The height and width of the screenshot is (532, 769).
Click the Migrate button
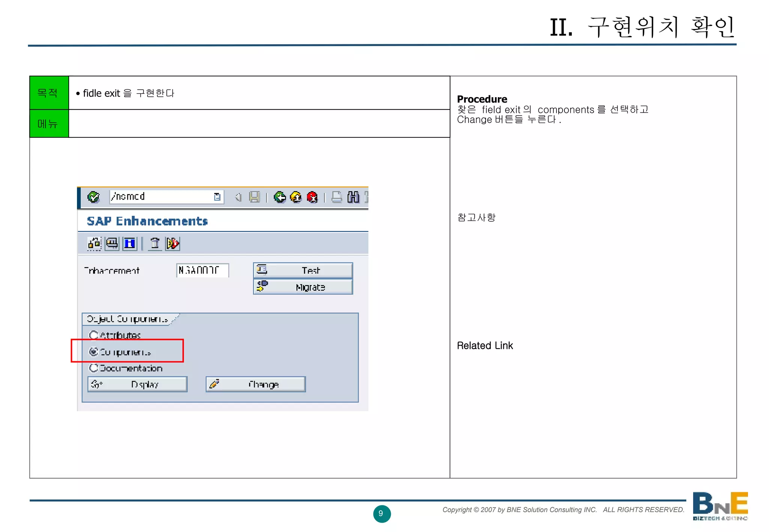click(303, 287)
